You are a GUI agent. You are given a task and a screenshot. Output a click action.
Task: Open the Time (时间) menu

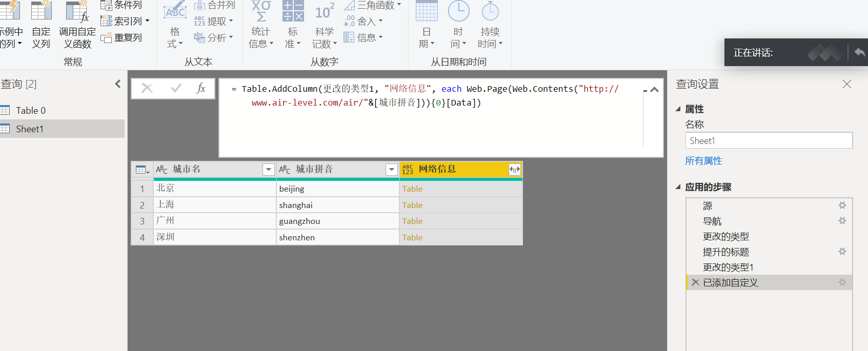pyautogui.click(x=458, y=25)
